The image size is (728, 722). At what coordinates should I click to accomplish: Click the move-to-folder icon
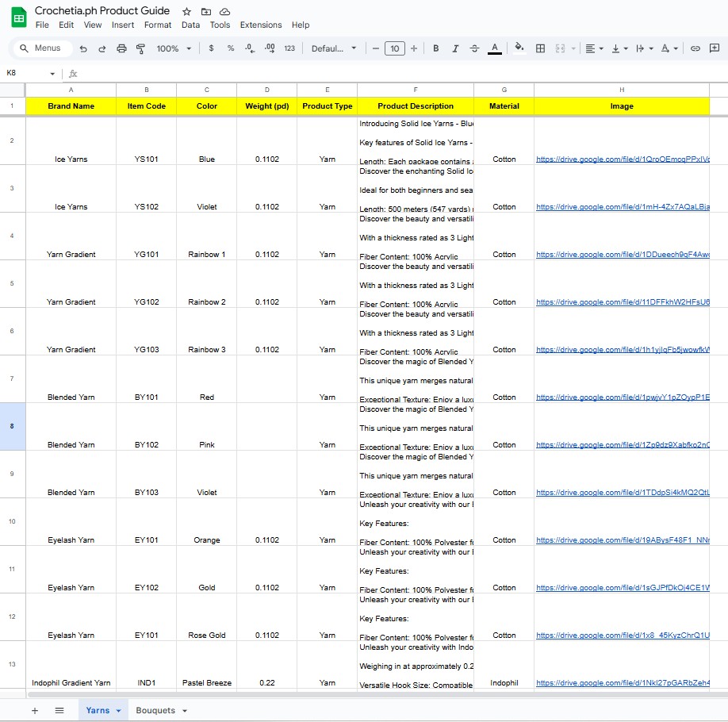tap(205, 12)
